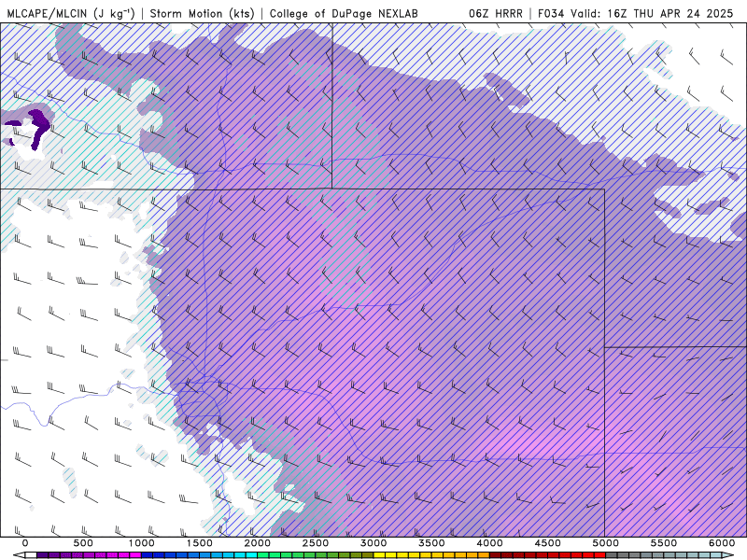This screenshot has height=560, width=747.
Task: Click the 4000 label on the color scale
Action: 490,543
